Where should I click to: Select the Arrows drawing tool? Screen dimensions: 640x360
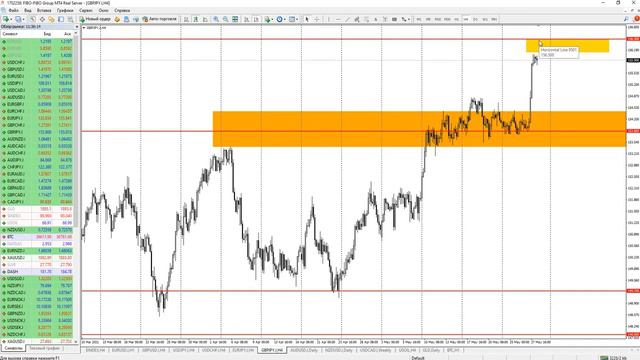click(404, 19)
